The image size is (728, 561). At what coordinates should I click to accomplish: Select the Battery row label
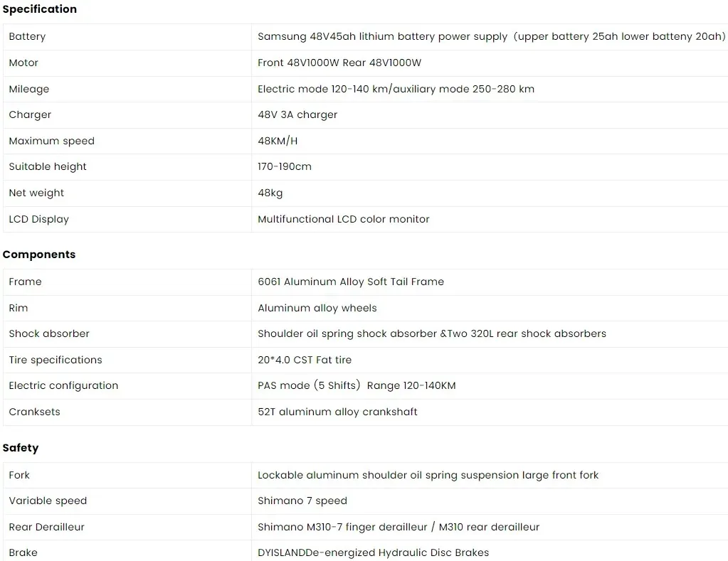[27, 37]
